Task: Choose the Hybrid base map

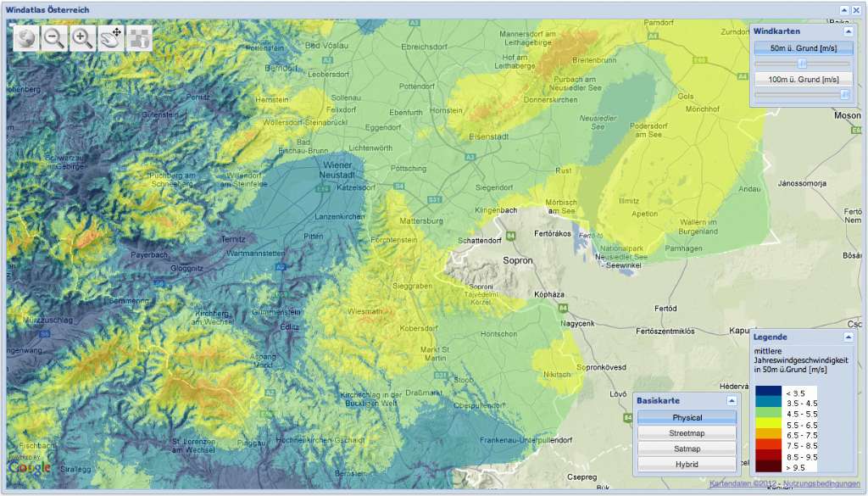Action: (687, 464)
